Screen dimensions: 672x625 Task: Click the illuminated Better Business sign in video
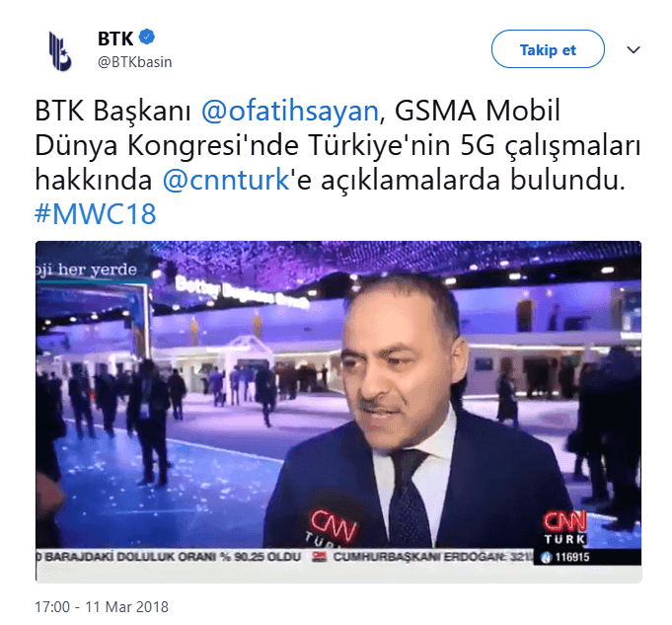pyautogui.click(x=242, y=292)
